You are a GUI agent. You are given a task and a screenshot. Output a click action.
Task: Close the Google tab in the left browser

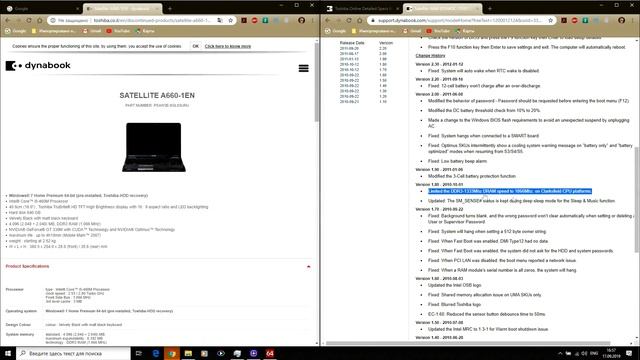[x=78, y=9]
